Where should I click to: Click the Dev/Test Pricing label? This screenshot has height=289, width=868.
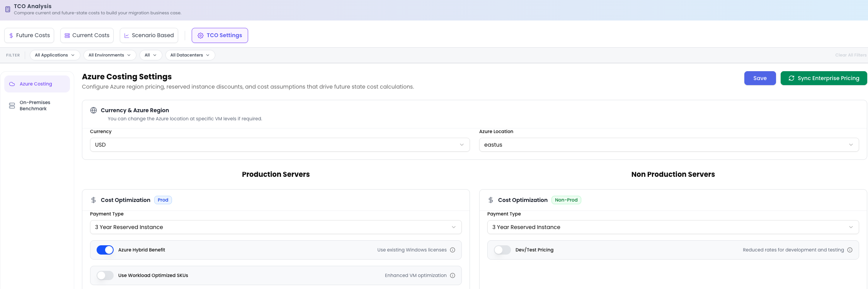click(x=534, y=250)
